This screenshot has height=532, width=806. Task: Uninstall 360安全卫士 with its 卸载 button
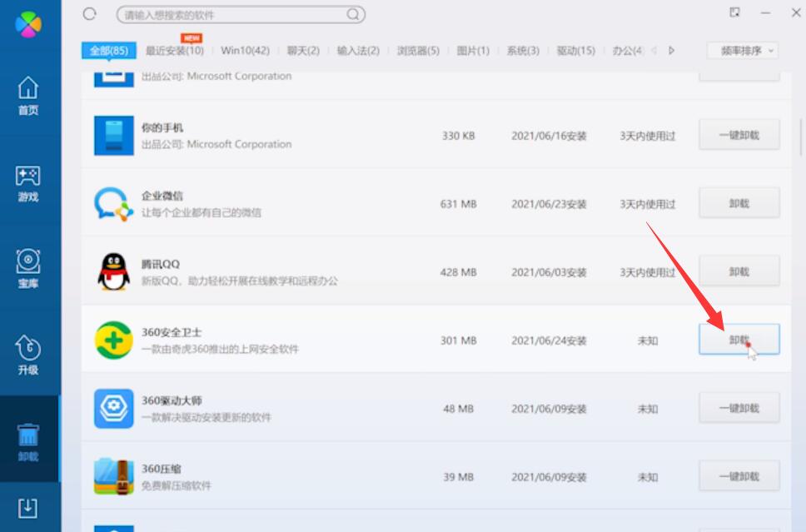pos(739,340)
